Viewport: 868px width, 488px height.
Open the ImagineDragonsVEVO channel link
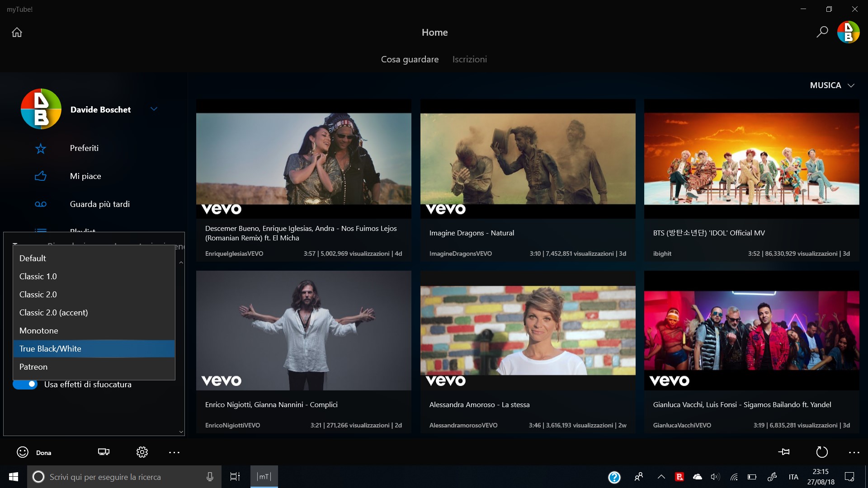[460, 253]
